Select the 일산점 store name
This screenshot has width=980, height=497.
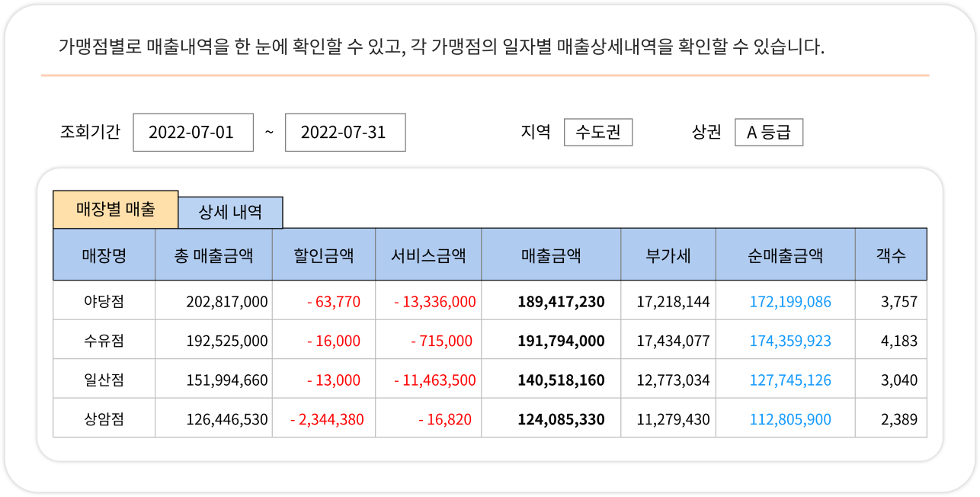point(103,379)
